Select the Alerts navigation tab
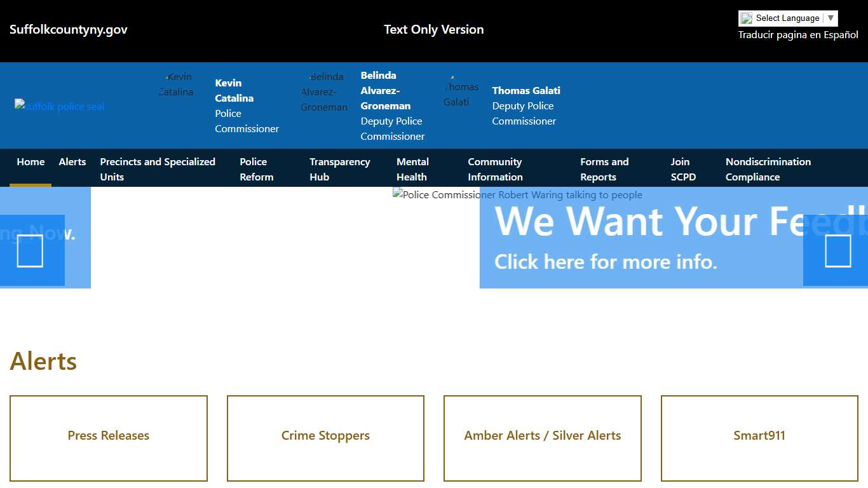Screen dimensions: 868x488 [x=72, y=161]
